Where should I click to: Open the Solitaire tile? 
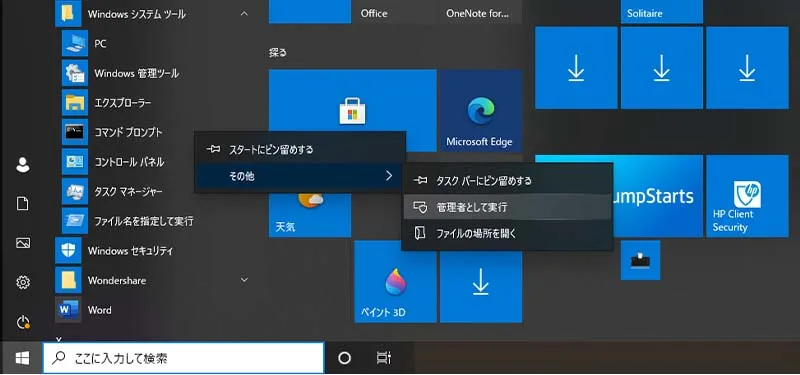pyautogui.click(x=662, y=12)
